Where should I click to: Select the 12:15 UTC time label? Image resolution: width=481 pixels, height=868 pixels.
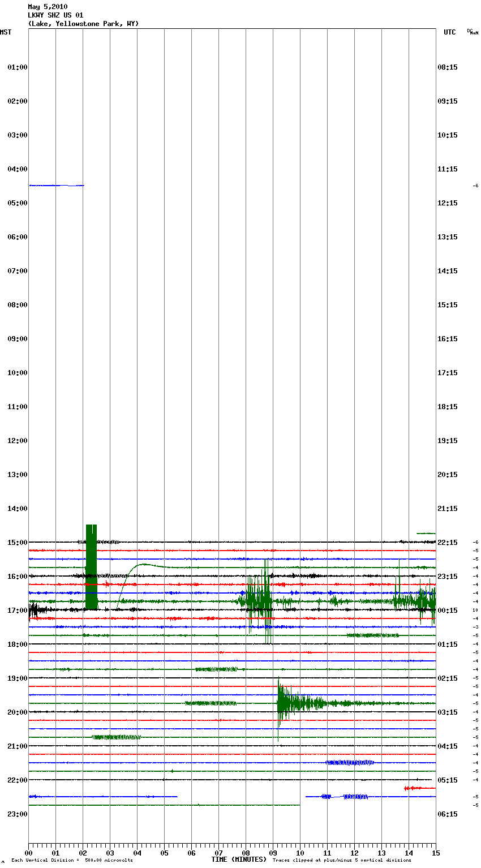[x=448, y=203]
